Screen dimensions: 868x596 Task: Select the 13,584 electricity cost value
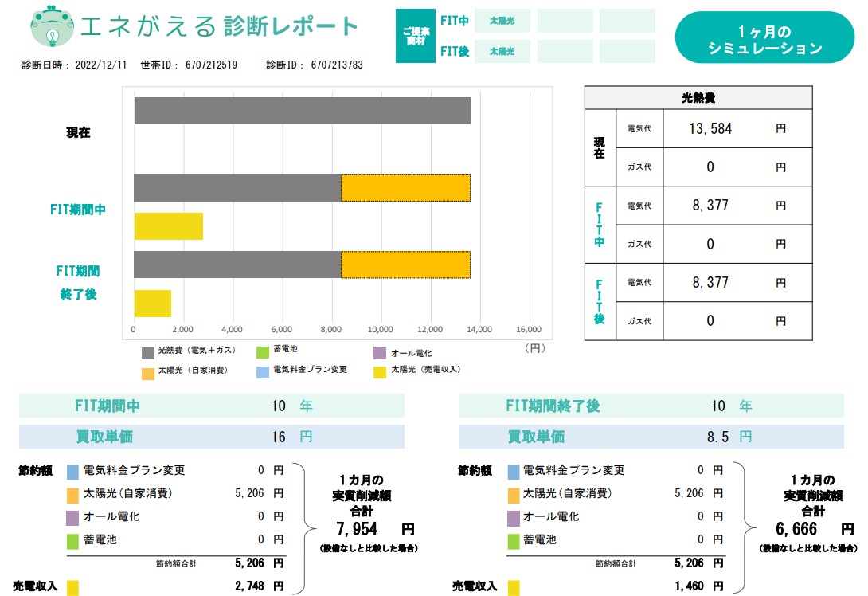(710, 128)
